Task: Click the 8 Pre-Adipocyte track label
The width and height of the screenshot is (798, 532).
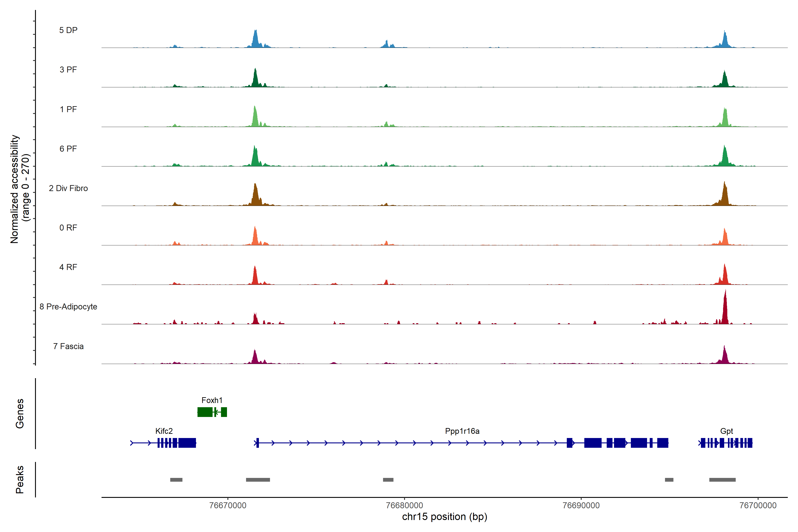Action: pyautogui.click(x=68, y=307)
